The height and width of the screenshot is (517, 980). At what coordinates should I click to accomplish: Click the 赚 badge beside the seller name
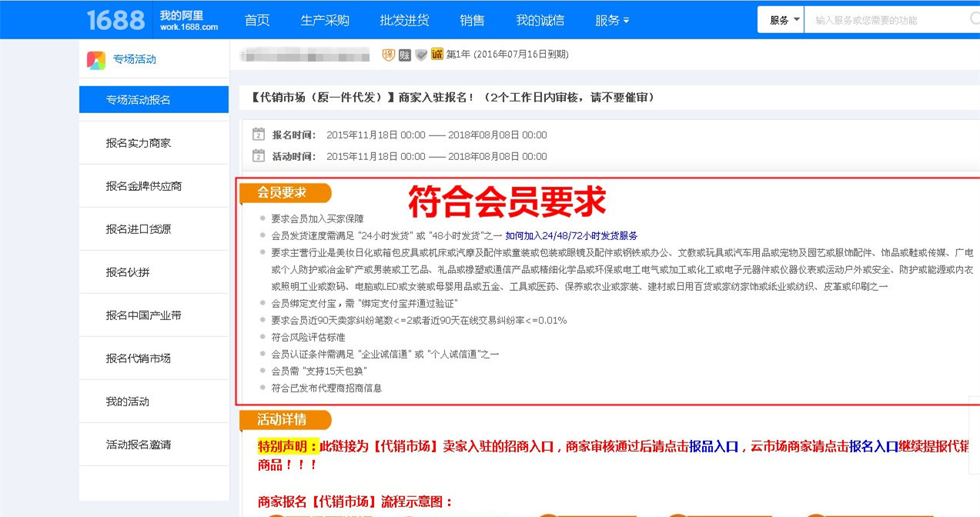405,55
